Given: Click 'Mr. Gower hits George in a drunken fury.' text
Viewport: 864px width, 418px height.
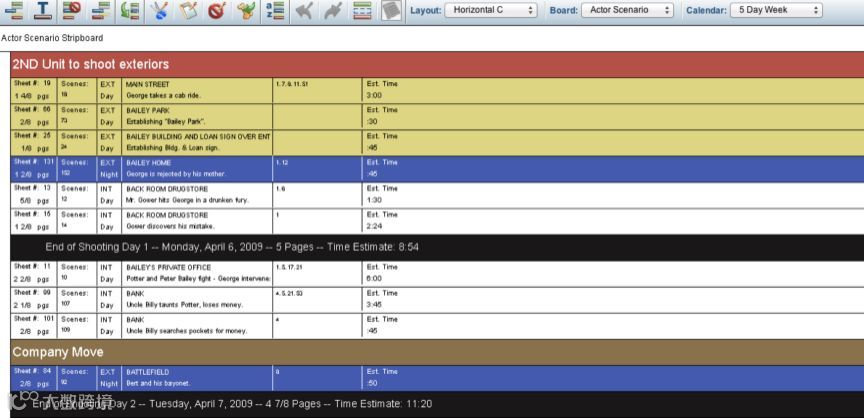Looking at the screenshot, I should point(187,200).
